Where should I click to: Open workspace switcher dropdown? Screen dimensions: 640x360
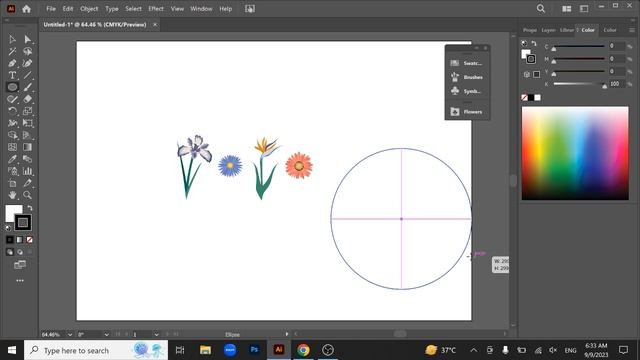click(584, 9)
